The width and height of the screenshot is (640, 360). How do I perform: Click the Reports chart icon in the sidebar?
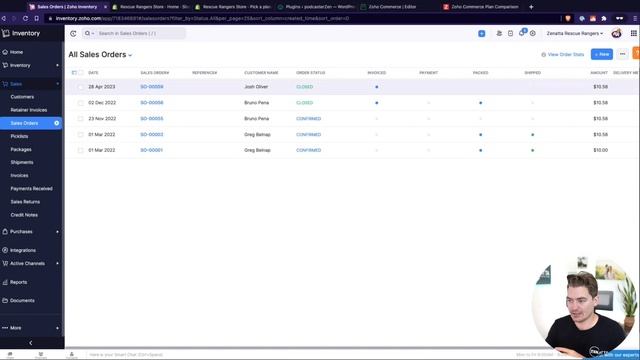5,282
